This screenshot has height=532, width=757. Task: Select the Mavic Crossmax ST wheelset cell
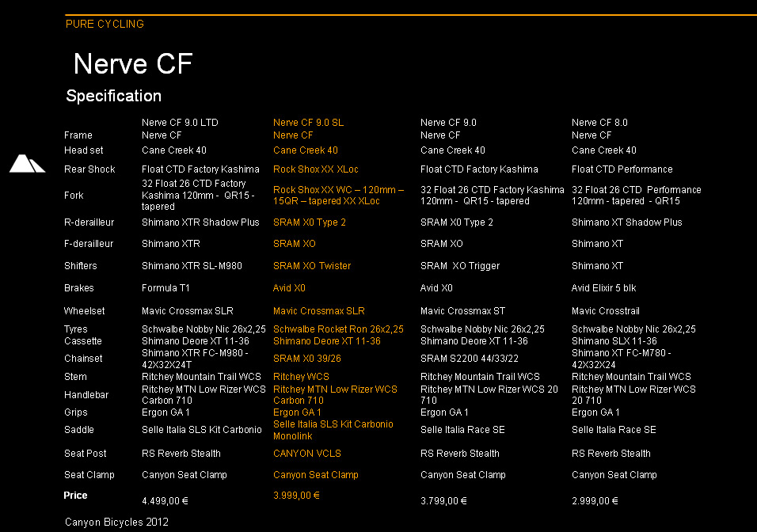coord(462,311)
